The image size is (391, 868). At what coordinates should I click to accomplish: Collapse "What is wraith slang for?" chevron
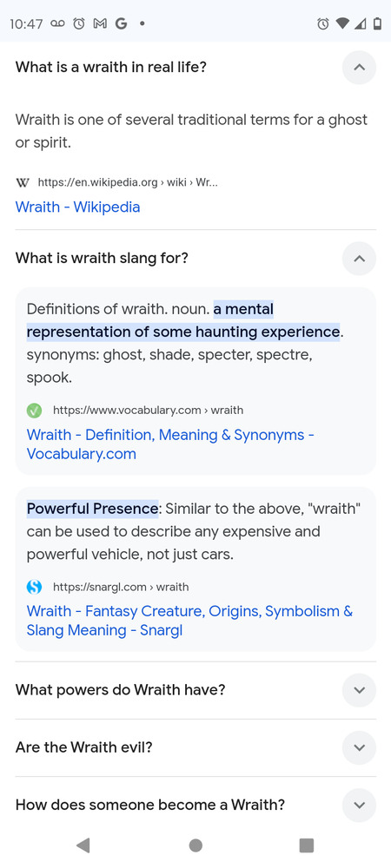[x=359, y=258]
